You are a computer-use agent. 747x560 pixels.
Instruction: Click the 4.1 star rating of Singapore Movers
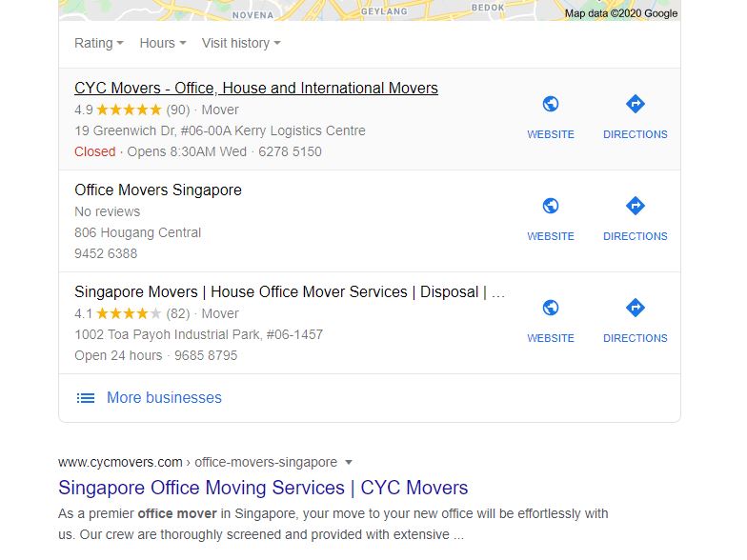tap(131, 314)
